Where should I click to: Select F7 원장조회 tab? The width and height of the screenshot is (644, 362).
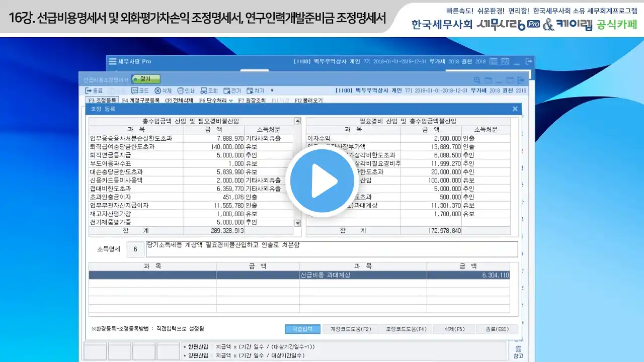click(x=252, y=101)
